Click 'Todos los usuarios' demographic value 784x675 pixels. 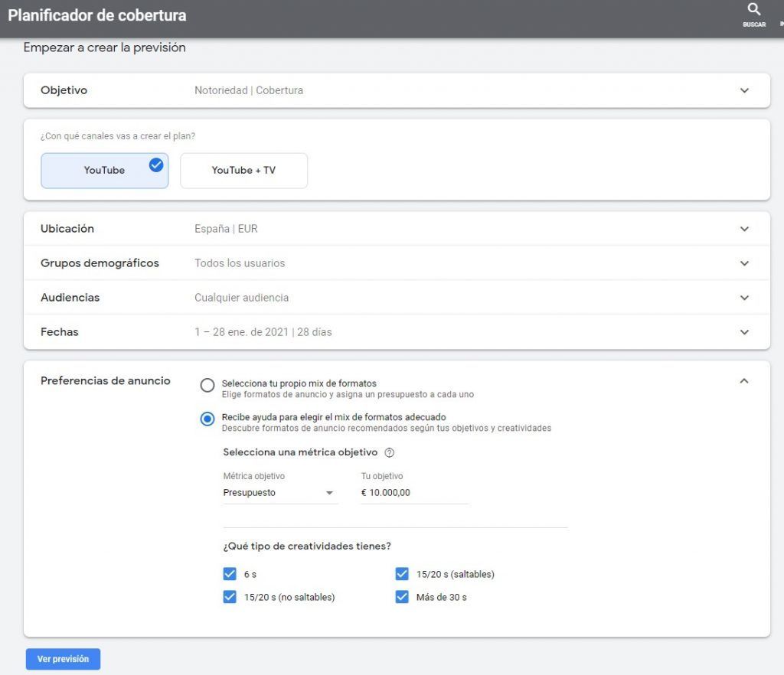(x=240, y=263)
